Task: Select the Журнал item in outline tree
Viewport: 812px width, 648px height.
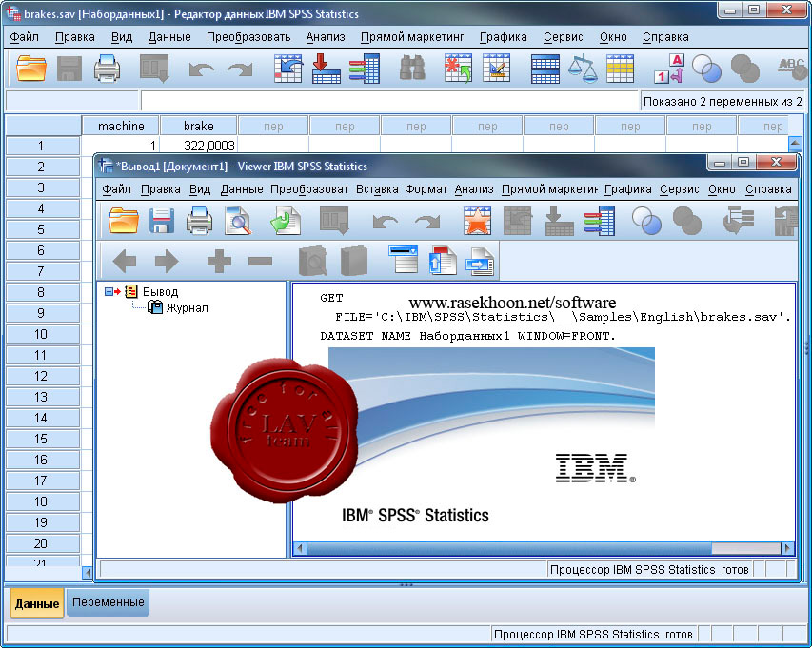Action: (x=187, y=308)
